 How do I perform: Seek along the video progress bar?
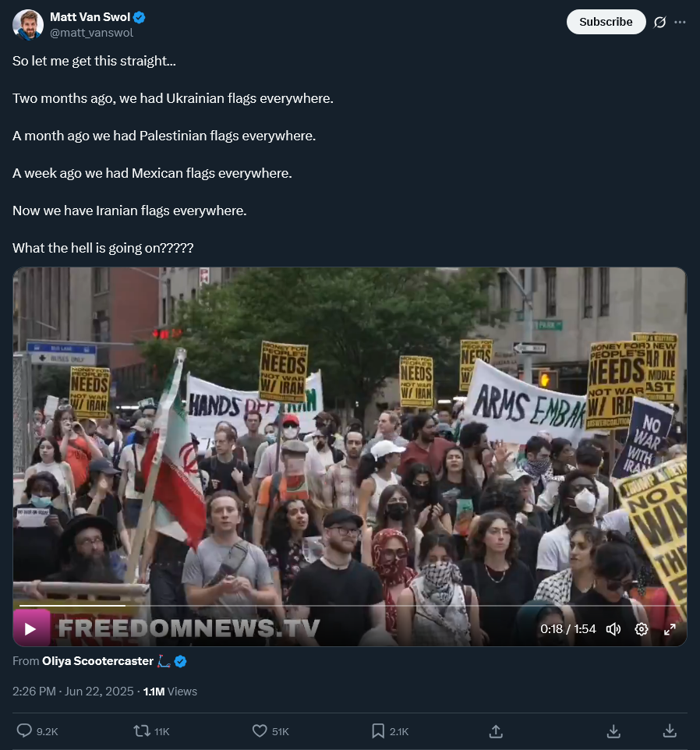pos(350,606)
